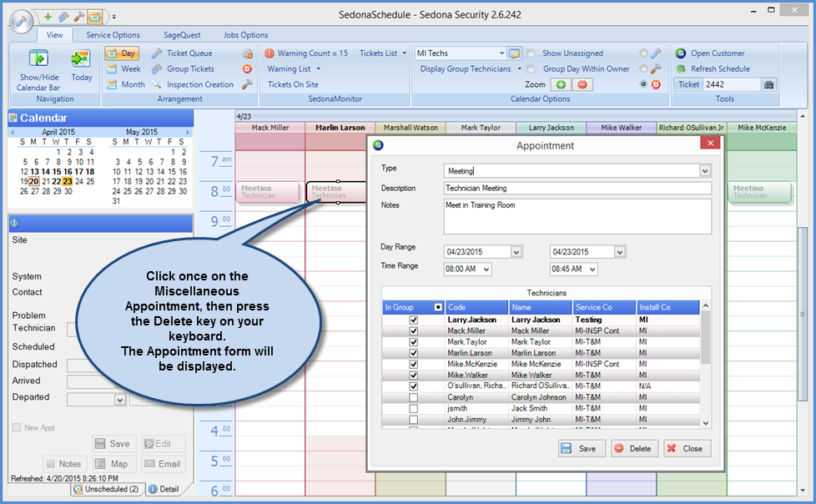Select the second wrench radio option
816x504 pixels.
644,68
